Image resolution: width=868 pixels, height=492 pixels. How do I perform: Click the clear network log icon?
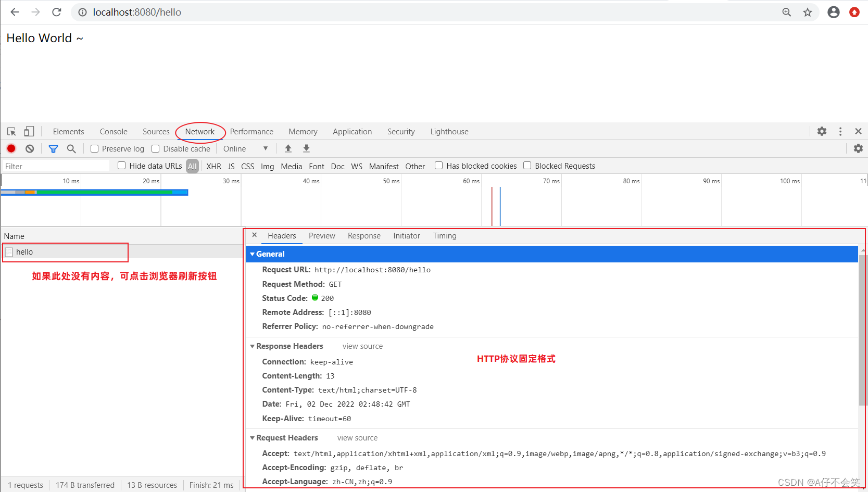(x=30, y=148)
